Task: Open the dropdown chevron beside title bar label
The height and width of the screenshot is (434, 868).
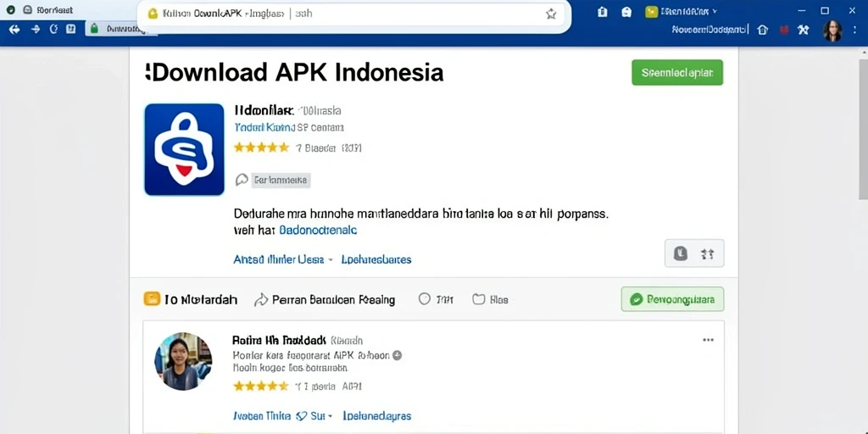Action: pos(715,11)
